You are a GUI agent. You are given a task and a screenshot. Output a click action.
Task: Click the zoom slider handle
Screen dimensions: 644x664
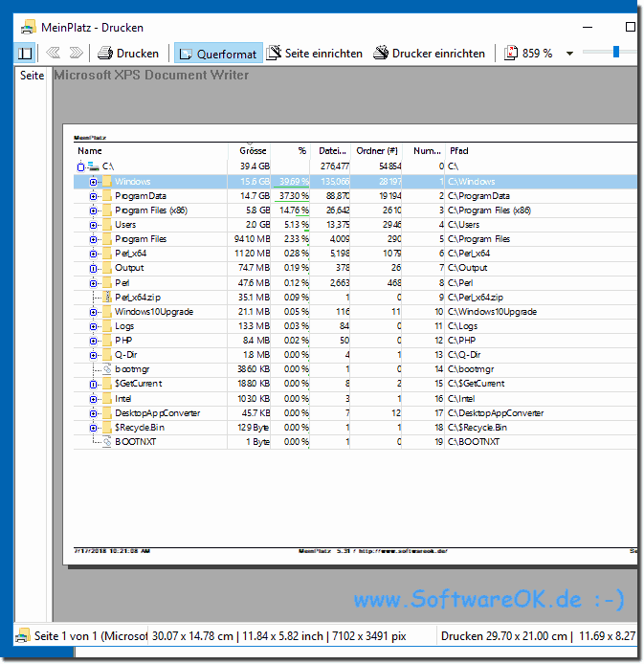click(616, 52)
